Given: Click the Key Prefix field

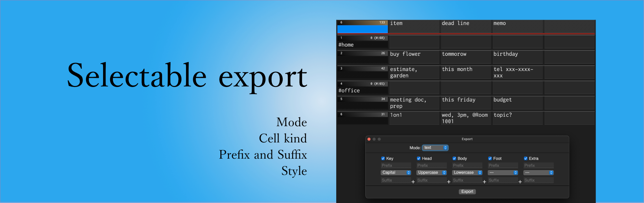Looking at the screenshot, I should click(x=396, y=165).
